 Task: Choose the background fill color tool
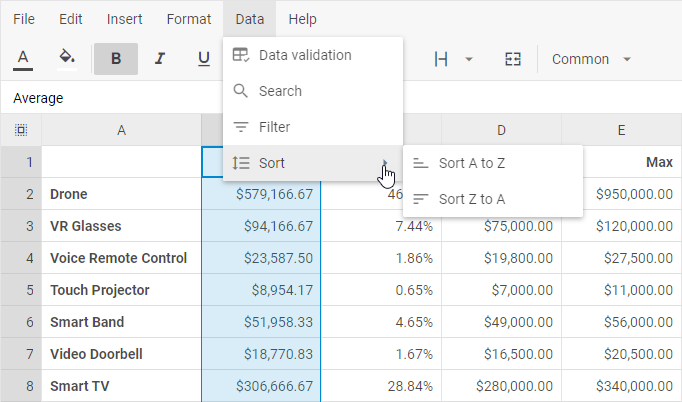point(67,59)
